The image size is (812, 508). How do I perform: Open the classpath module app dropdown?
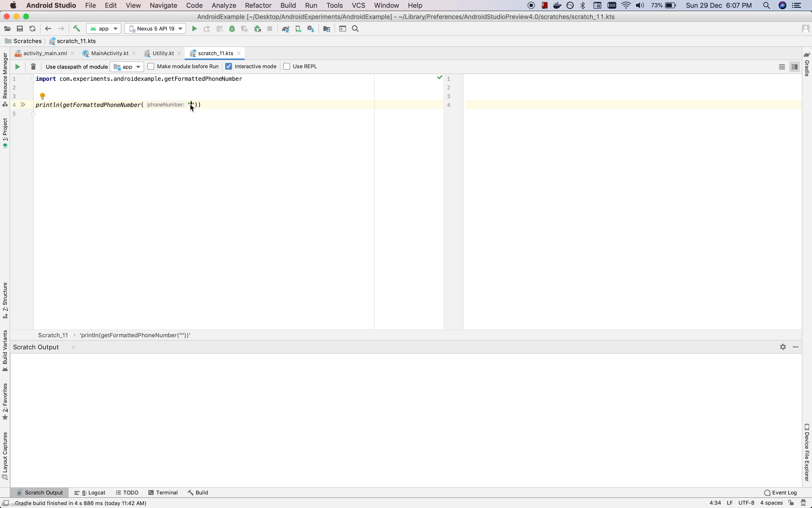click(127, 67)
